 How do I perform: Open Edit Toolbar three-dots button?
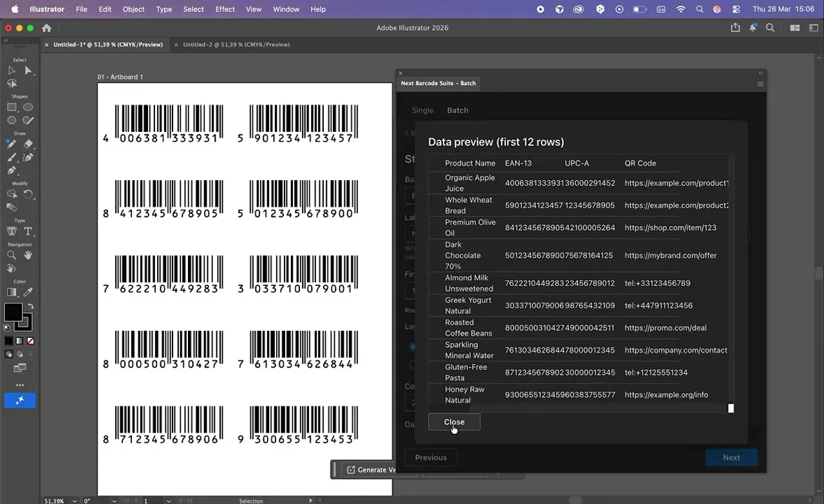(20, 385)
